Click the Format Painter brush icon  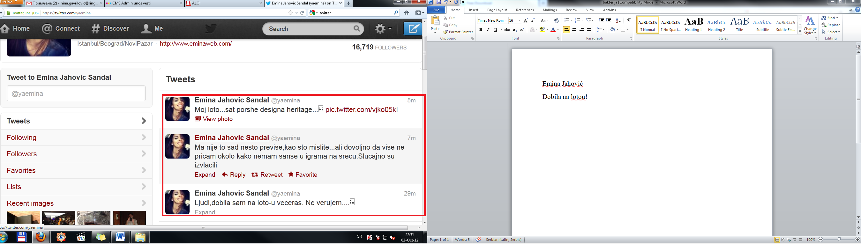[445, 32]
